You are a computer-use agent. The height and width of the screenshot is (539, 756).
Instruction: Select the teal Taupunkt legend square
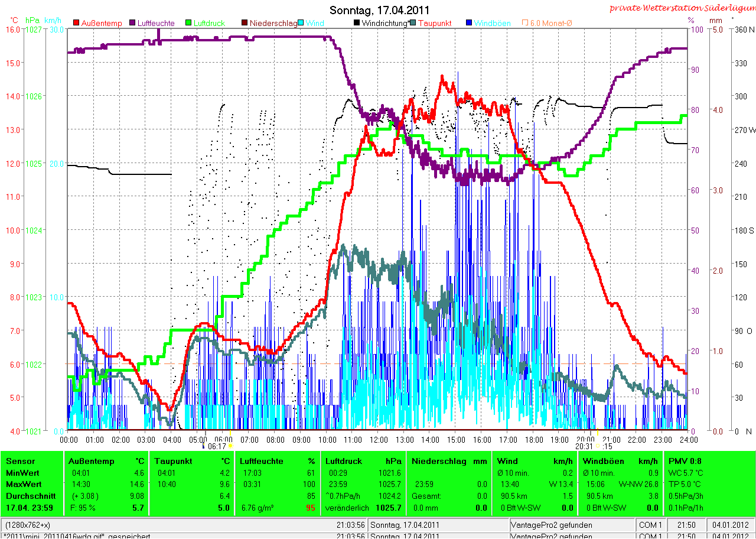[413, 23]
